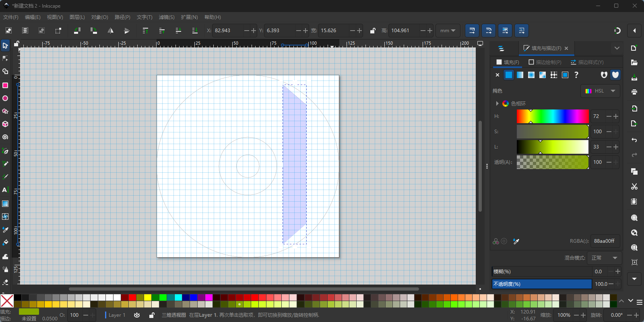Toggle Layer 1 visibility eye icon
This screenshot has height=322, width=644.
[x=137, y=315]
